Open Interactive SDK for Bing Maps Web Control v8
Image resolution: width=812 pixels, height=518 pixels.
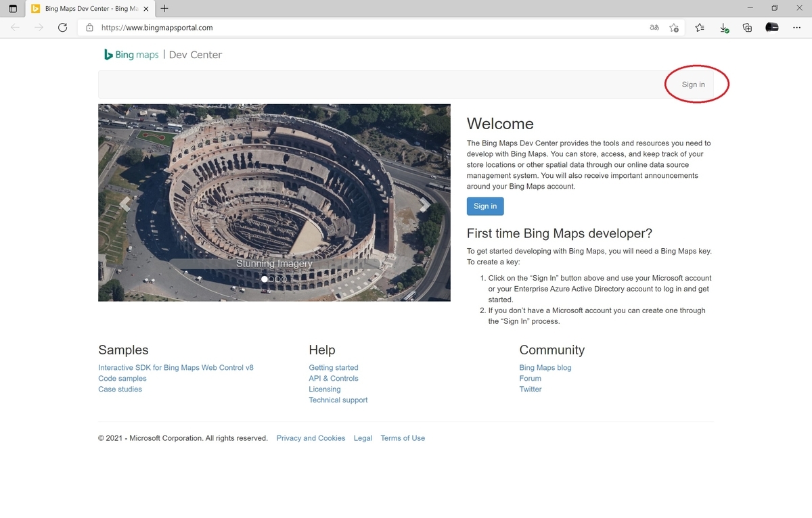[x=176, y=368]
